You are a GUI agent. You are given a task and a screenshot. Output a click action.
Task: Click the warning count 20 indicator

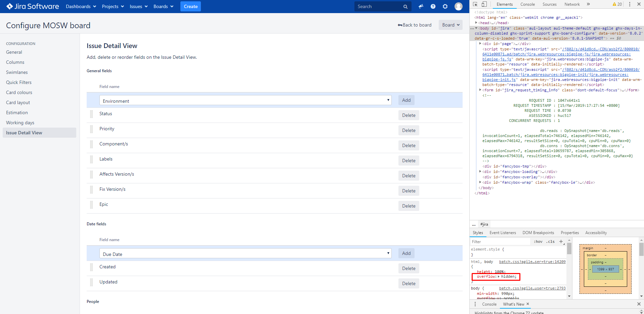point(617,4)
